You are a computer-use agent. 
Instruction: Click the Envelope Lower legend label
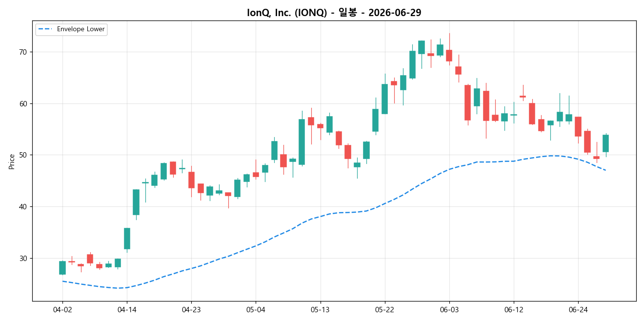coord(80,29)
